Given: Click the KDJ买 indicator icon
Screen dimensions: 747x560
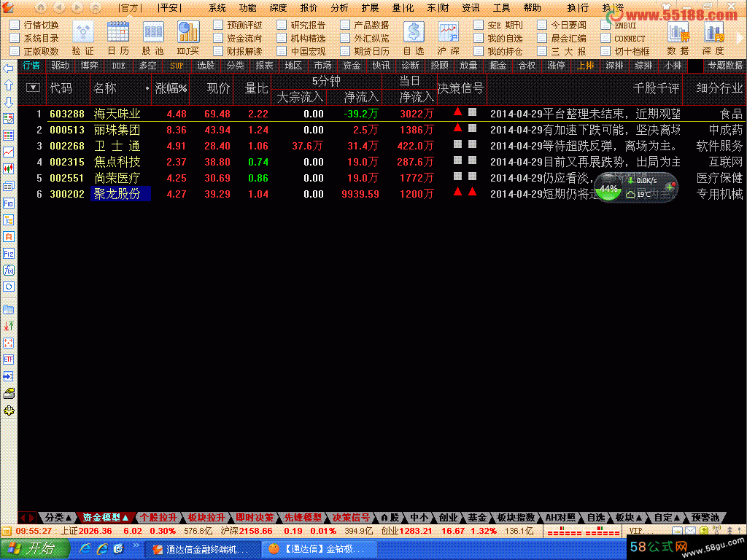Looking at the screenshot, I should pos(188,32).
